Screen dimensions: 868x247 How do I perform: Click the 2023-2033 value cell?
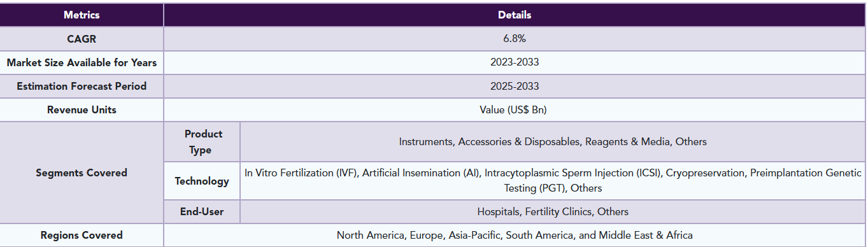[515, 62]
